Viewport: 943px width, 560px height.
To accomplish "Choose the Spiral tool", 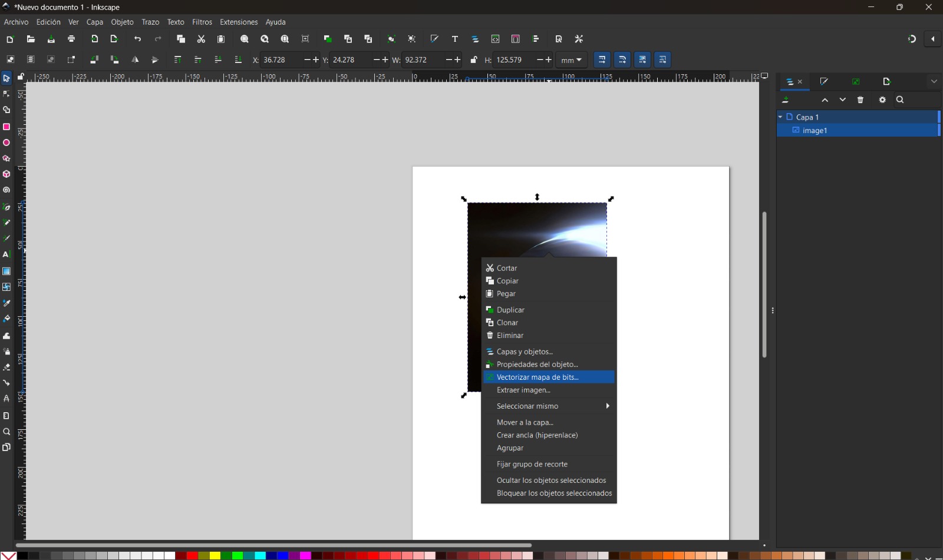I will click(6, 190).
